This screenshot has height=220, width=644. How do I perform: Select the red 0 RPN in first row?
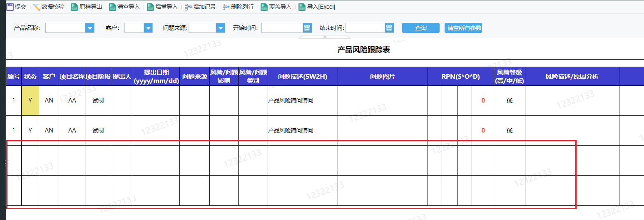pos(483,100)
